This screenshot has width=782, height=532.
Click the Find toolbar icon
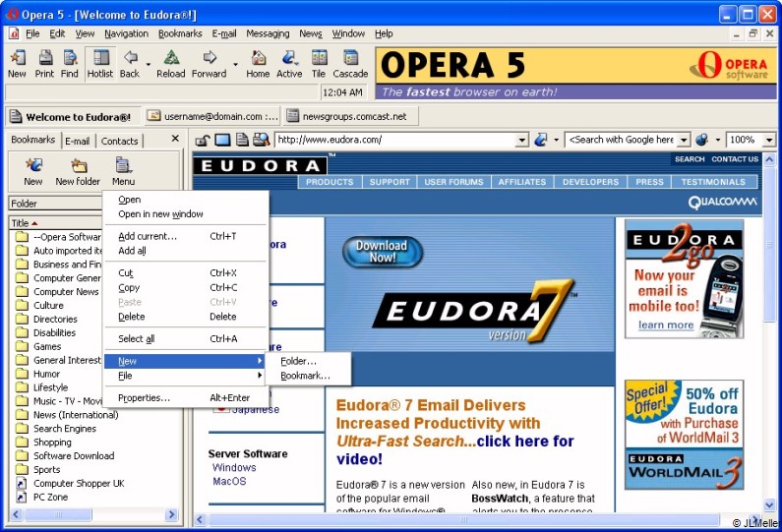click(x=70, y=58)
